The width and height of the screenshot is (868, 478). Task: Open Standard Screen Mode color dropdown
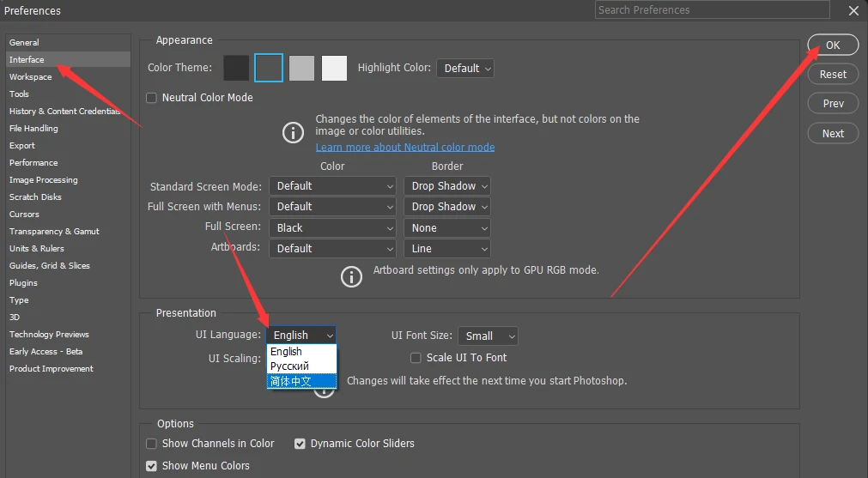[x=333, y=186]
